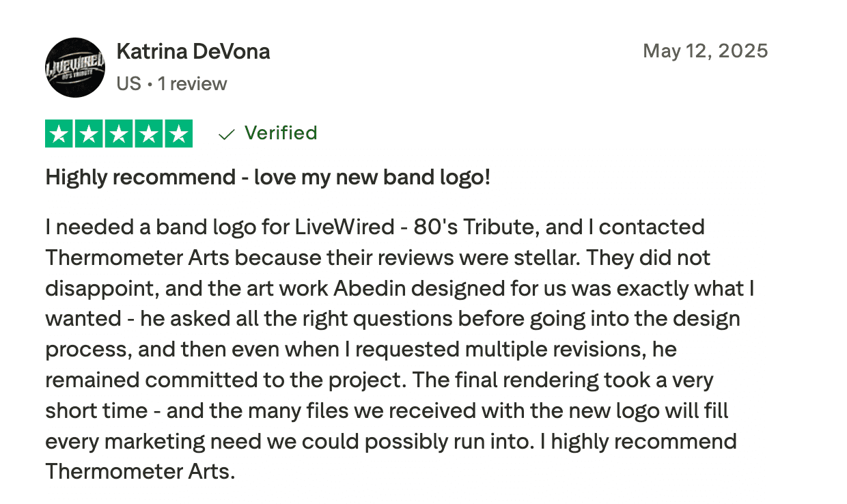The image size is (847, 504).
Task: Click the fifth green rating star
Action: [x=178, y=134]
